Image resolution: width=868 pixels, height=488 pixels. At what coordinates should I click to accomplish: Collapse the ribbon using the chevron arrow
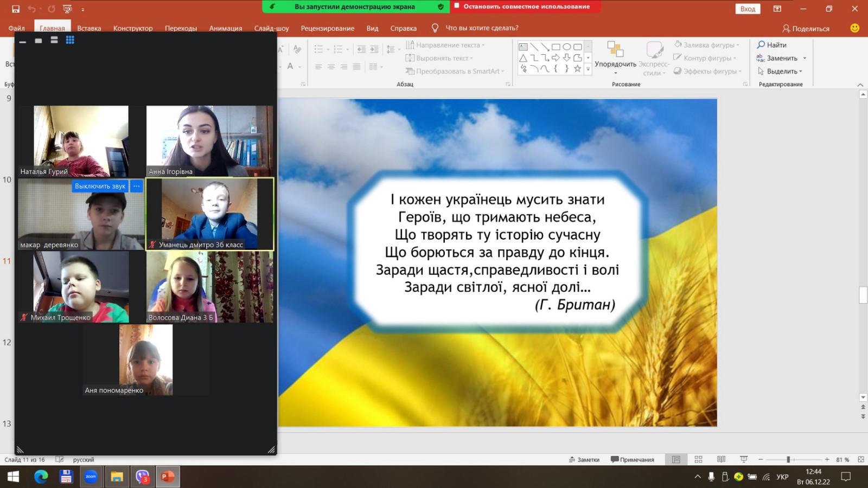click(x=860, y=85)
